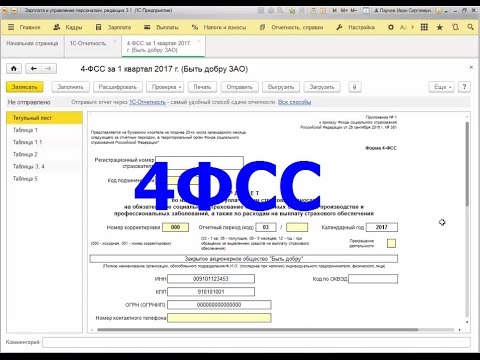The width and height of the screenshot is (480, 360).
Task: Select Таблица 1.1 in the section list
Action: 44,142
